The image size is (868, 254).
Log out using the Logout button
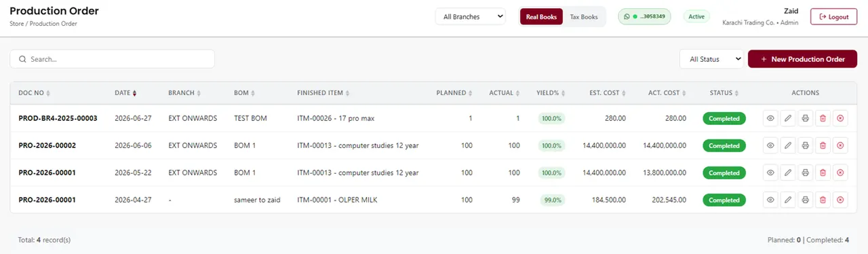(x=833, y=17)
